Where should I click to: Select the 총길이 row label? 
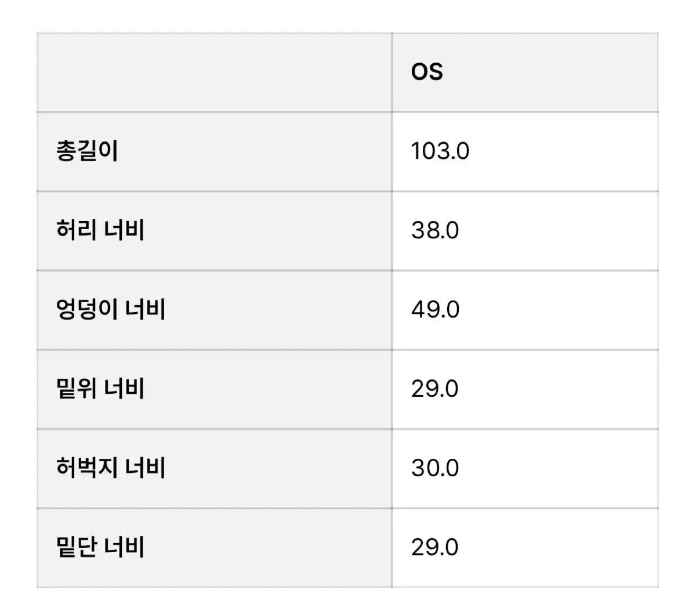pos(87,151)
